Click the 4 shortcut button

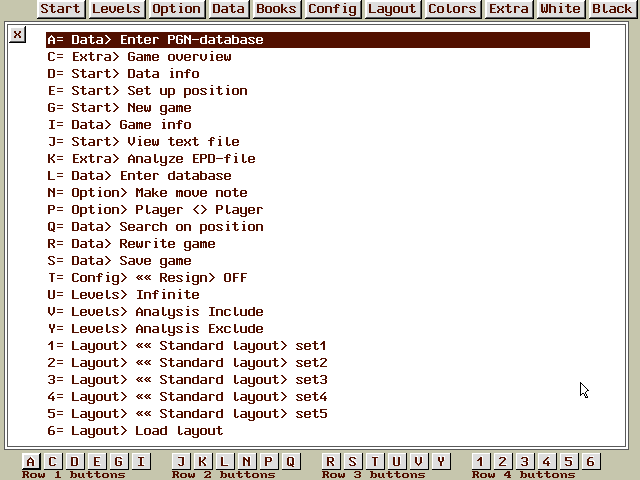click(546, 461)
